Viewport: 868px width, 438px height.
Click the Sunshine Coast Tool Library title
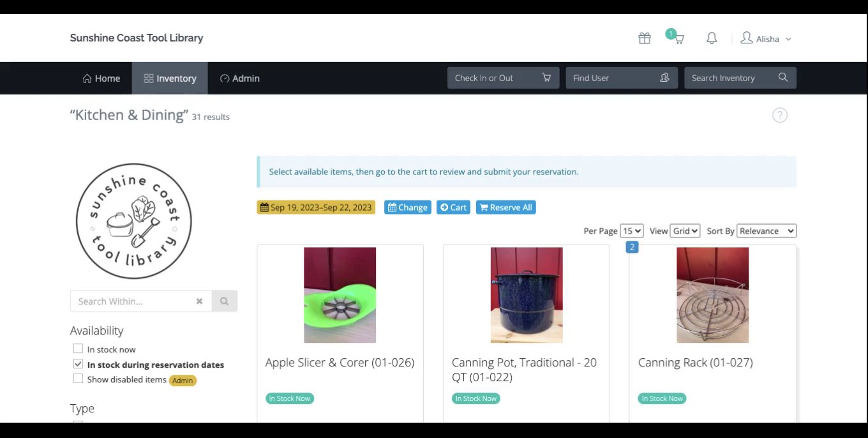(137, 38)
